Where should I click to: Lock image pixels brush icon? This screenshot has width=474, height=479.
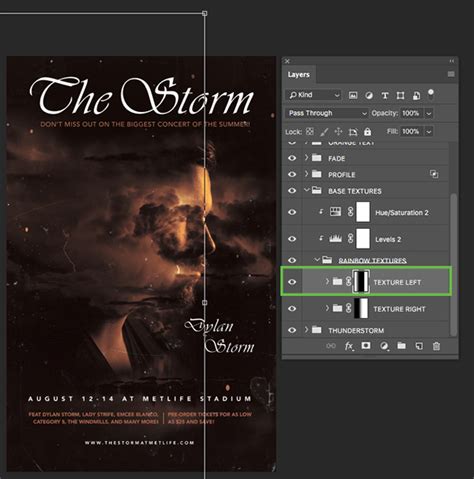[x=324, y=132]
